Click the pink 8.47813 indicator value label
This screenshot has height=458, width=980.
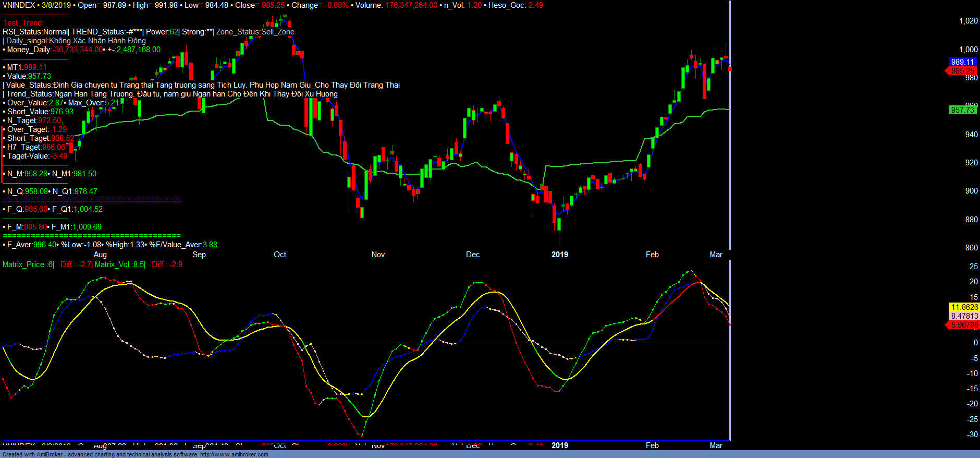[x=964, y=316]
